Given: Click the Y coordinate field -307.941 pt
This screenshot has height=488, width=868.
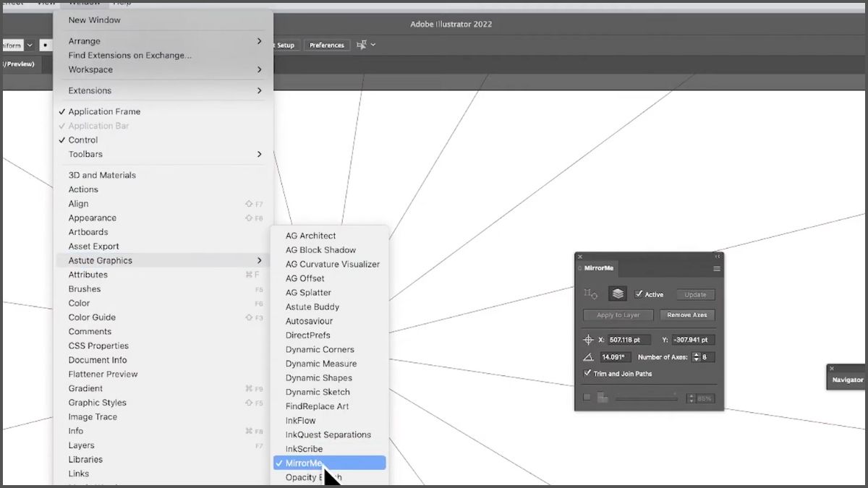Looking at the screenshot, I should click(x=693, y=340).
